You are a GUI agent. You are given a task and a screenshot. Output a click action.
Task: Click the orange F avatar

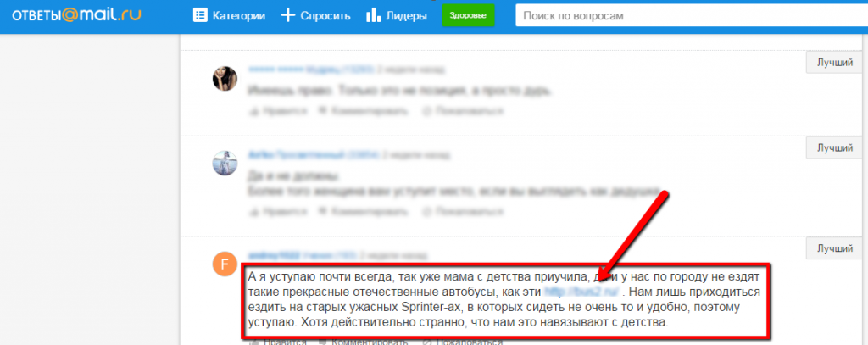click(225, 264)
